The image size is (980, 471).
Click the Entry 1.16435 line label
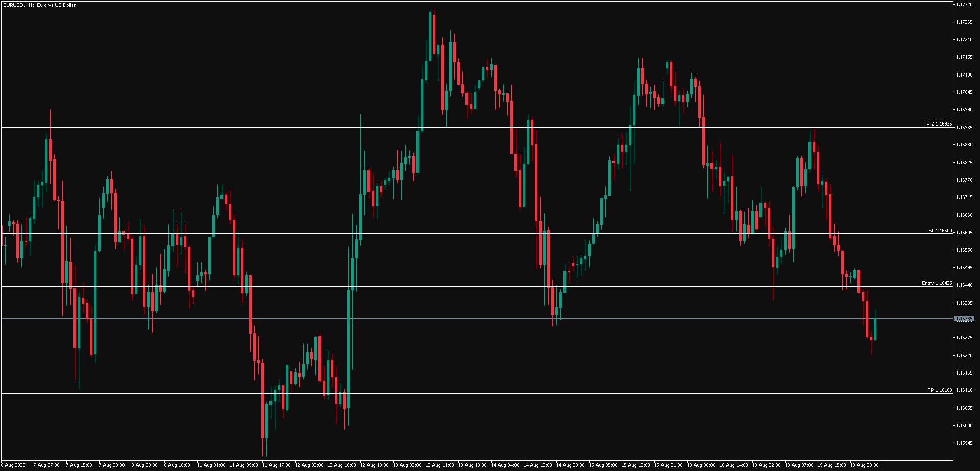tap(936, 283)
